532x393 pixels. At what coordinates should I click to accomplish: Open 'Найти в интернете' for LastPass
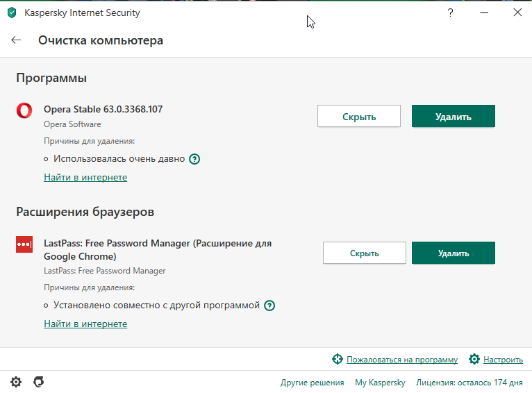(x=85, y=324)
